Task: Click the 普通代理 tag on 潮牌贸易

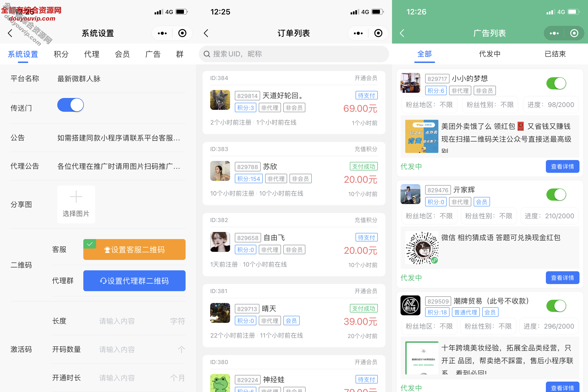Action: 465,312
